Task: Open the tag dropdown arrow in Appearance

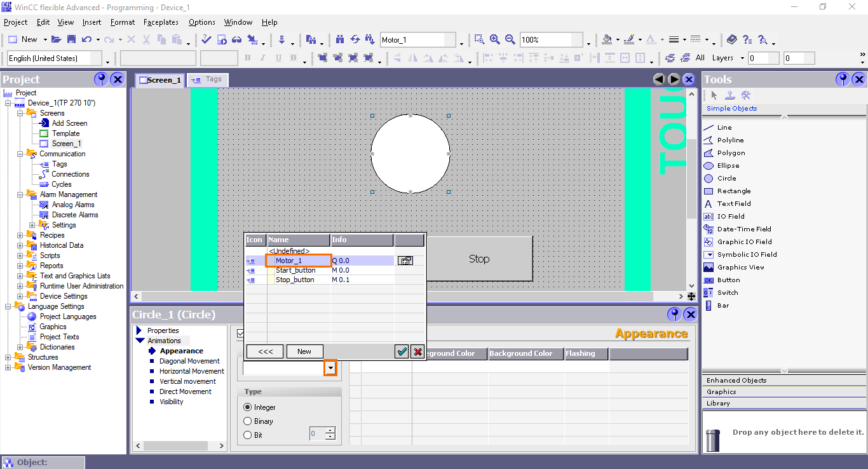Action: (x=330, y=368)
